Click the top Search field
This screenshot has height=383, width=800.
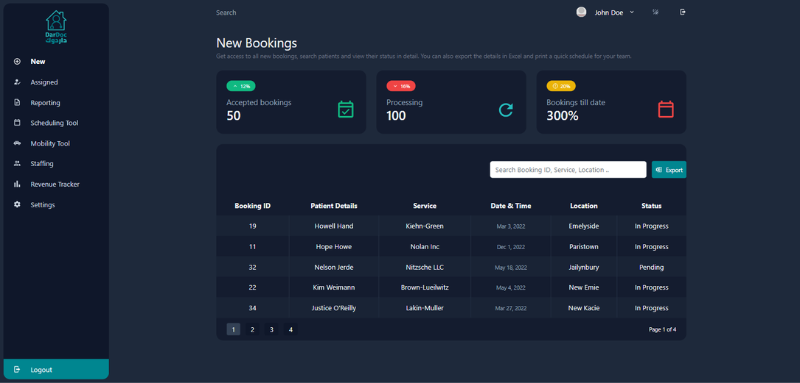226,13
